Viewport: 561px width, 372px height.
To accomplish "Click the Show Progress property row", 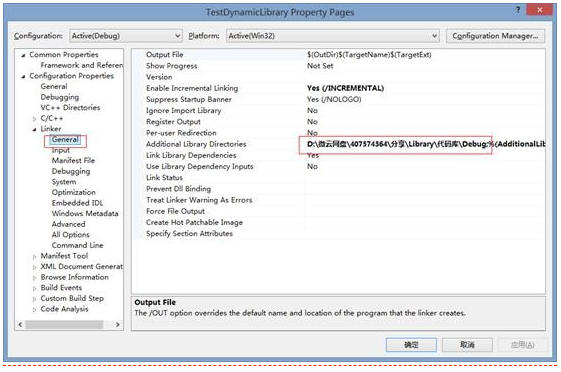I will (338, 66).
